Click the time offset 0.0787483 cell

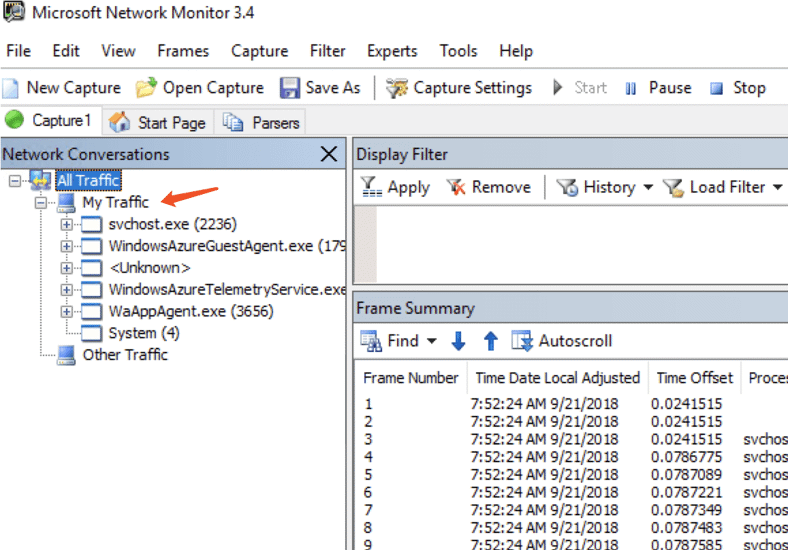pos(686,528)
